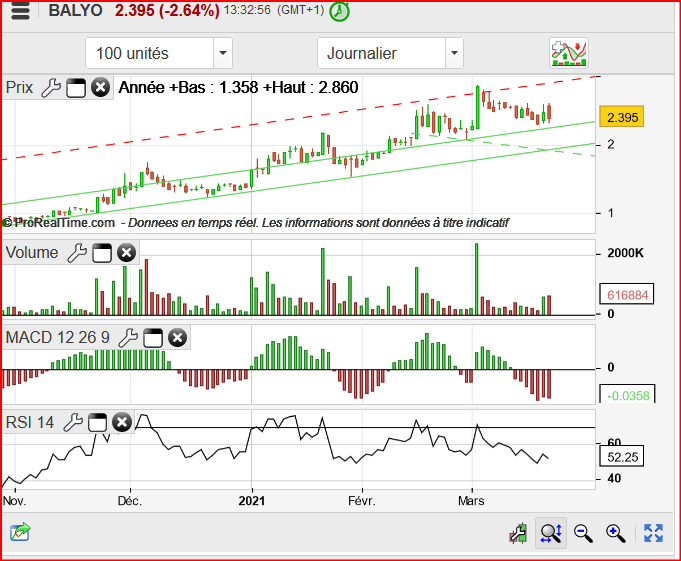This screenshot has height=561, width=681.
Task: Open the drawing tools candlestick wrench icon
Action: tap(518, 533)
